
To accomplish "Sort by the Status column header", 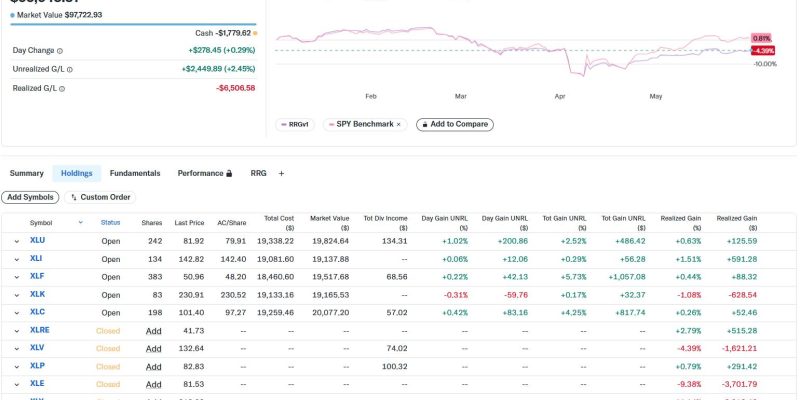I will click(x=111, y=222).
